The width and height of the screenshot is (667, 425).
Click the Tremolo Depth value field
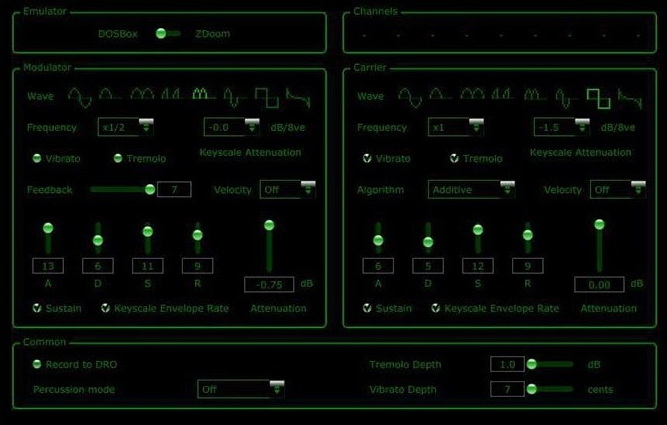(x=507, y=364)
